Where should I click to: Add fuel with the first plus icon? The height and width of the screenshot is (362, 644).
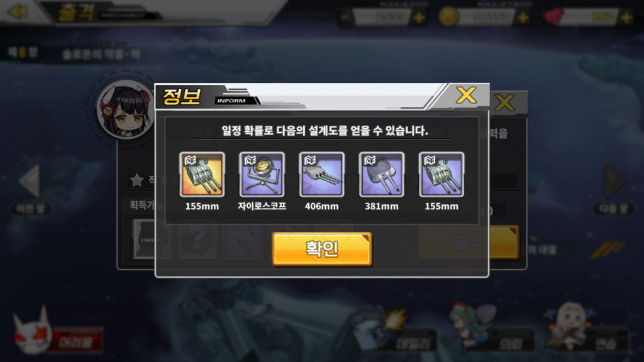pos(419,18)
